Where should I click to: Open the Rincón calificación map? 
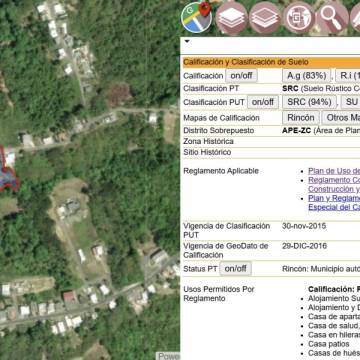pos(301,118)
